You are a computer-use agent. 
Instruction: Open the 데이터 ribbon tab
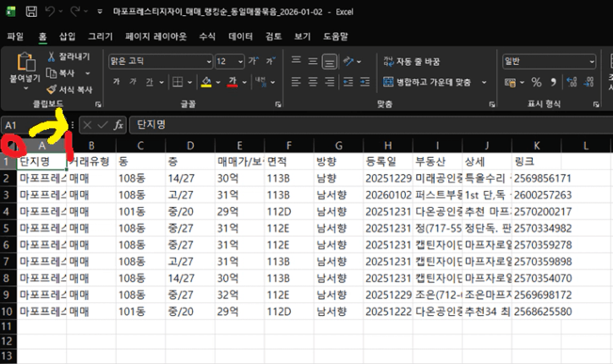(x=241, y=36)
